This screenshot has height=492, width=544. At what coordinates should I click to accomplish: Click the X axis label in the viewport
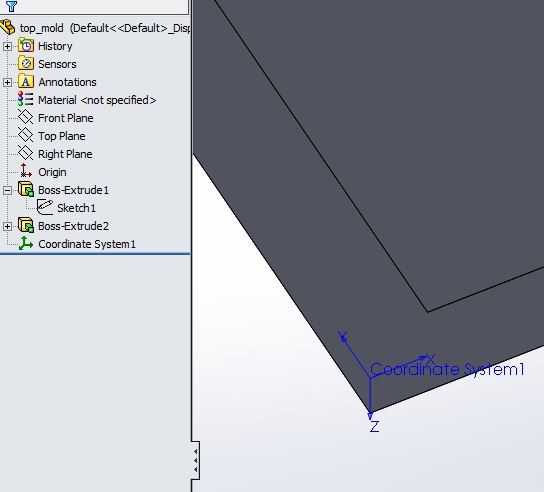(x=431, y=359)
